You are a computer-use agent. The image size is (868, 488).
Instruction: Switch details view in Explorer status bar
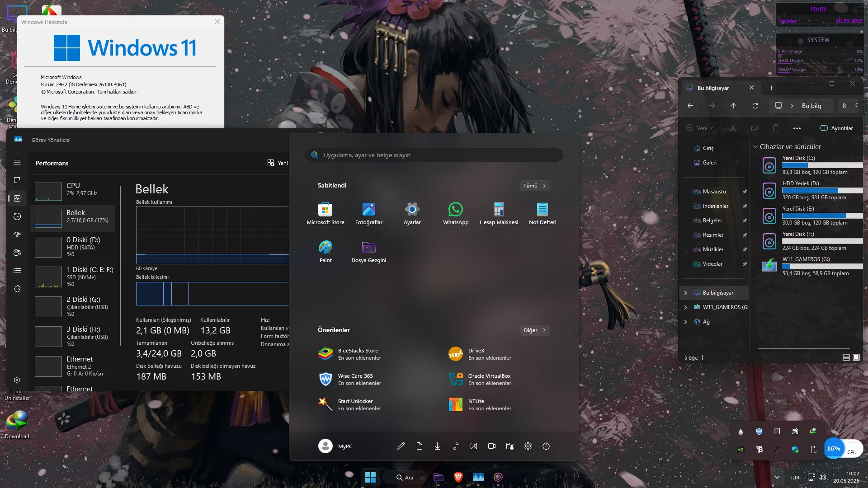pyautogui.click(x=846, y=357)
